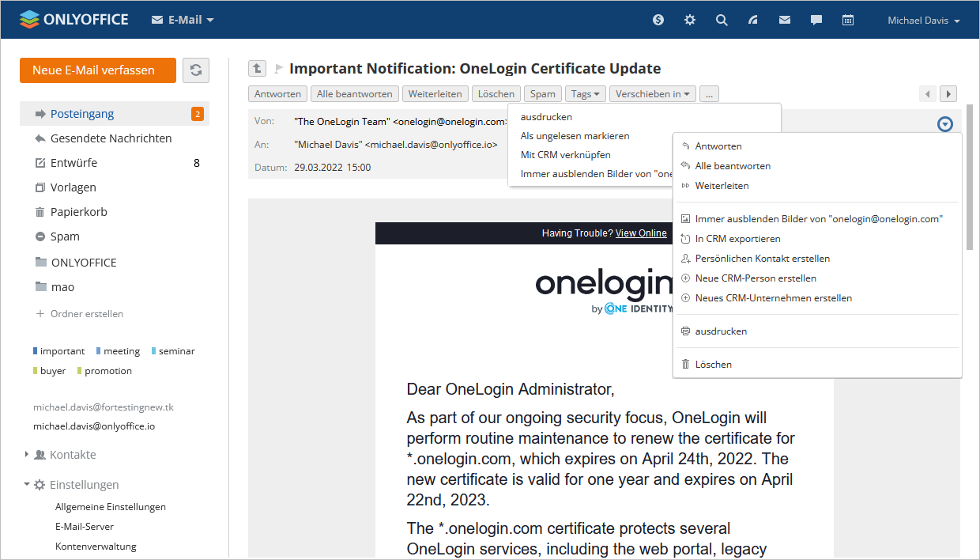Open Allgemeine Einstellungen
The width and height of the screenshot is (980, 560).
click(x=111, y=507)
